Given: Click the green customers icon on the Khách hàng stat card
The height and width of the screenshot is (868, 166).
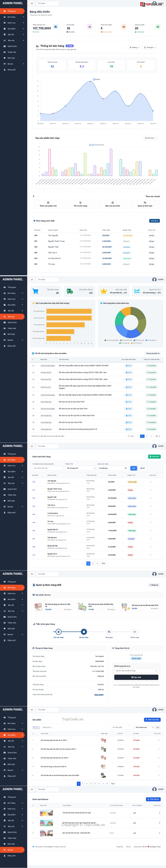Looking at the screenshot, I should (x=158, y=27).
